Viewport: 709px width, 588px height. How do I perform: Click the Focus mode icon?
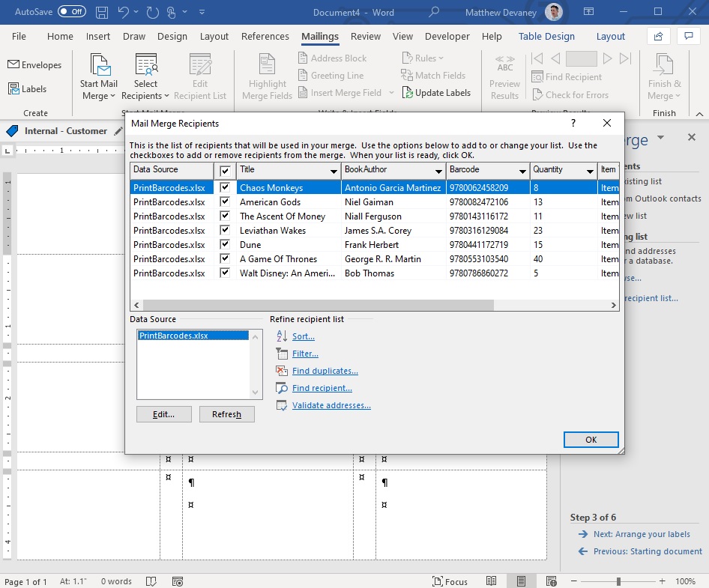pyautogui.click(x=437, y=581)
